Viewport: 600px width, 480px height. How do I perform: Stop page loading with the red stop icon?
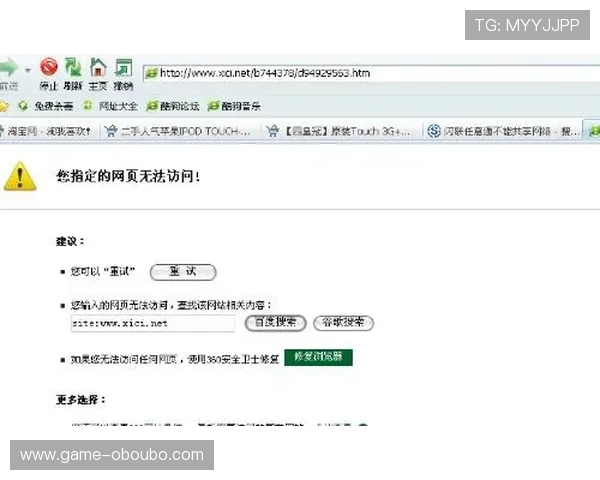[49, 67]
